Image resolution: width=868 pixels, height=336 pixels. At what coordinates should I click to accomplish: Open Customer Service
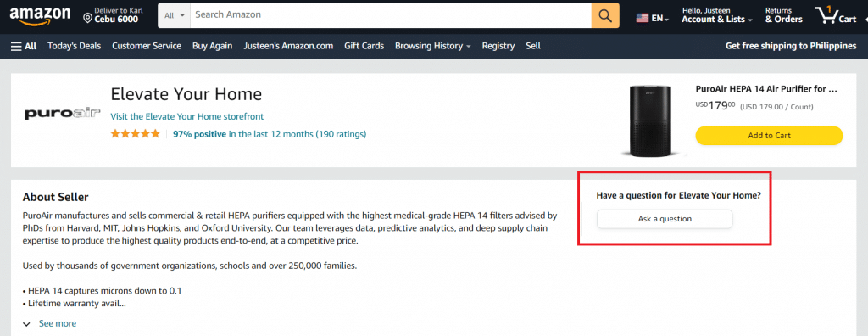click(x=147, y=46)
